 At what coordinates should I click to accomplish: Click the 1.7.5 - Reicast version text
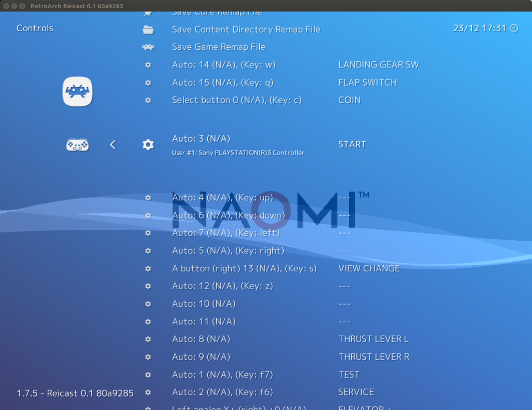click(75, 393)
